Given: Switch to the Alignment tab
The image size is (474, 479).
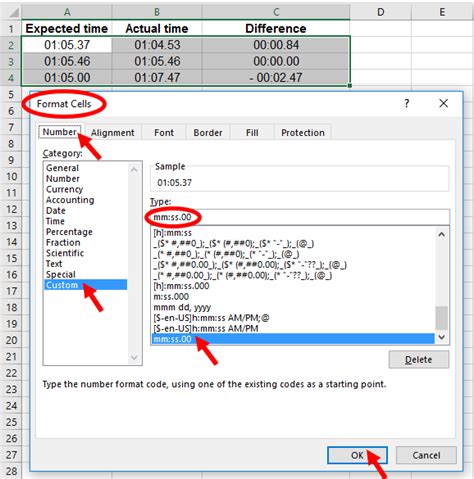Looking at the screenshot, I should click(x=113, y=133).
